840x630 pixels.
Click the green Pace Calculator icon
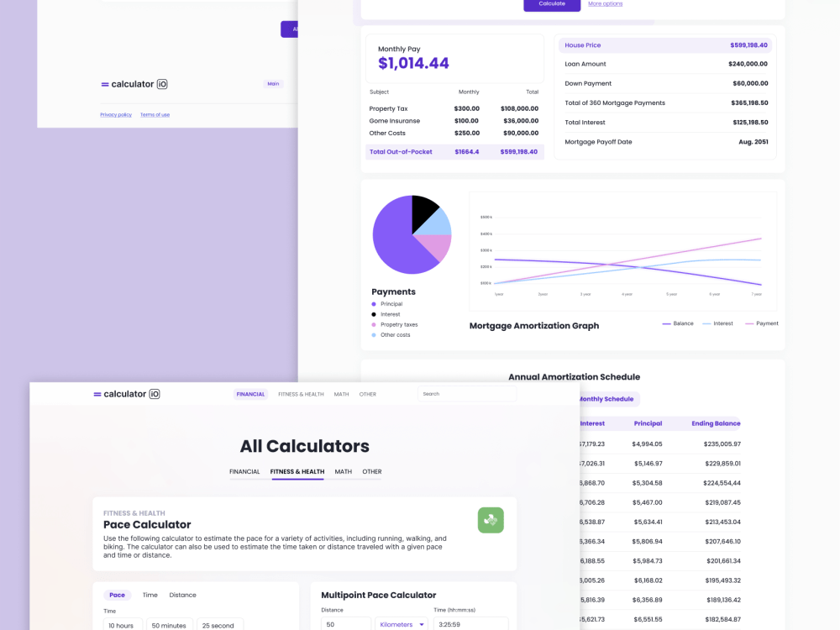491,521
